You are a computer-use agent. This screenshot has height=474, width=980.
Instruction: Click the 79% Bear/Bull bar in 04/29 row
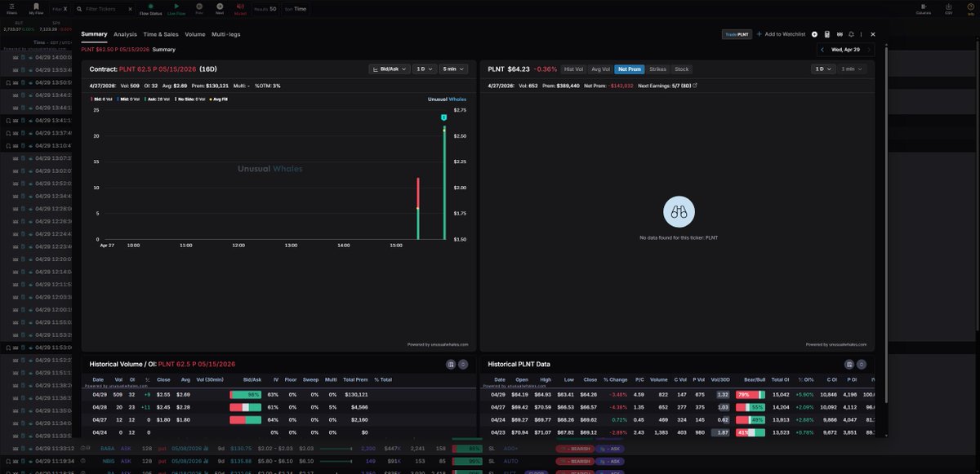[751, 394]
